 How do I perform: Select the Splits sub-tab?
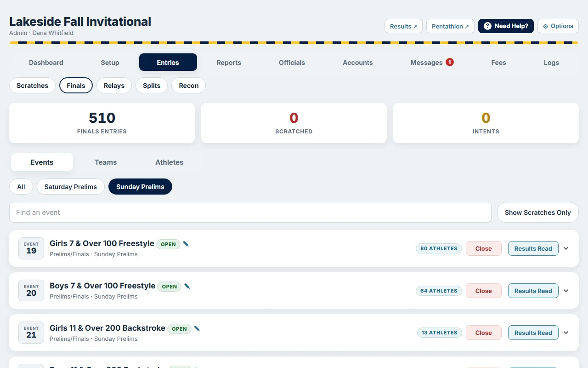tap(152, 86)
